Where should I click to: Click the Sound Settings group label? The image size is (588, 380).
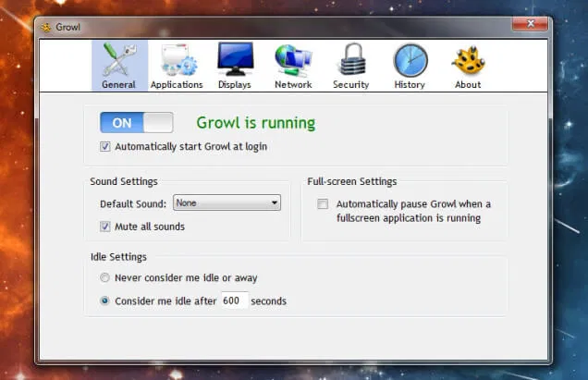124,181
